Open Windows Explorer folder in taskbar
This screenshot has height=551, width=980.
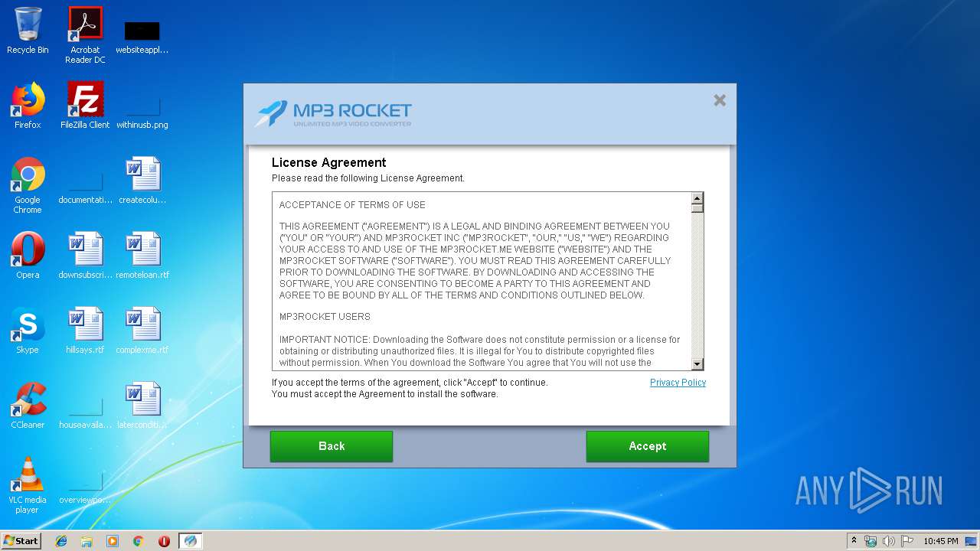[87, 541]
